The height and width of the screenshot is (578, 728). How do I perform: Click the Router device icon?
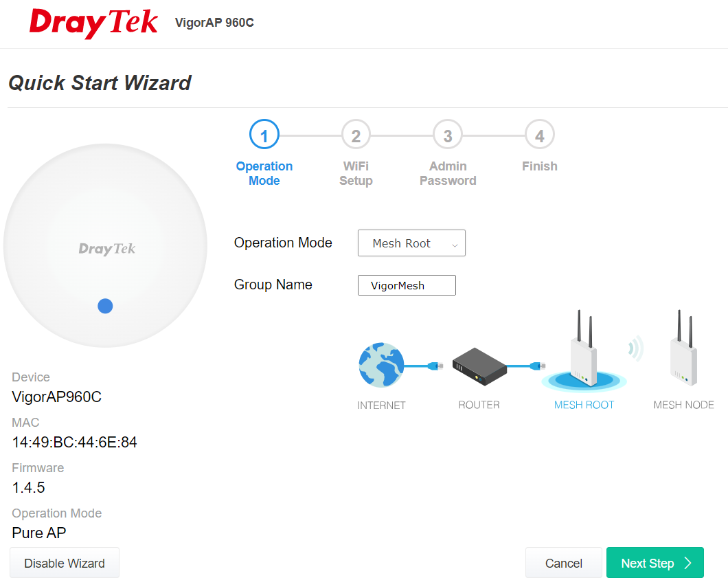[479, 366]
